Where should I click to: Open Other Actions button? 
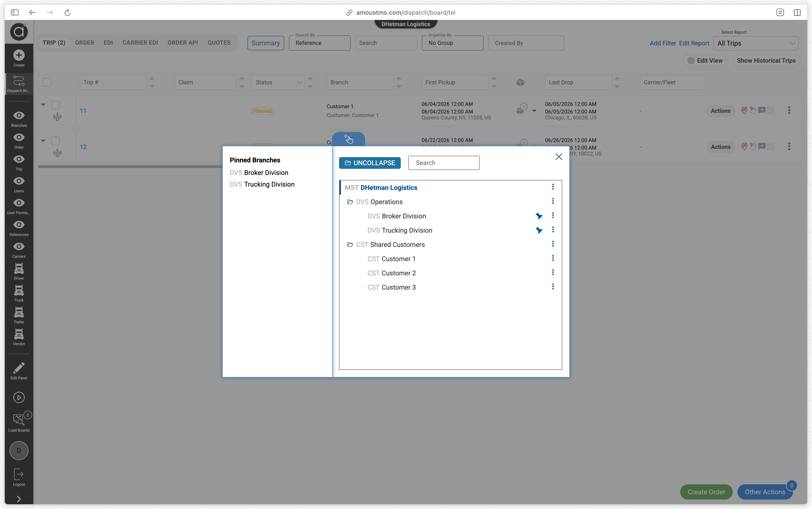(765, 492)
